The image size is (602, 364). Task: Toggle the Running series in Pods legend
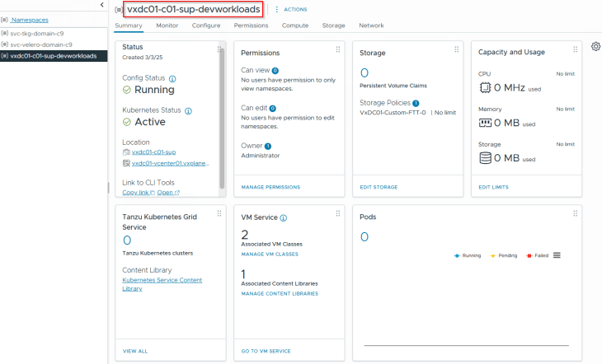coord(468,255)
